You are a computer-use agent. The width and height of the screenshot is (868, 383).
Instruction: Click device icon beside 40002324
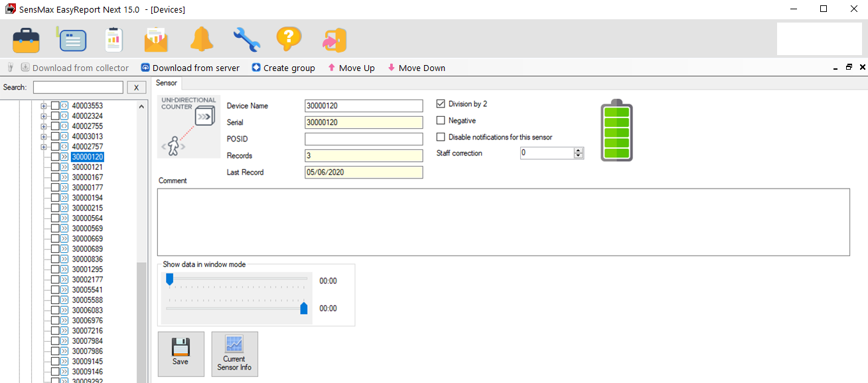coord(64,116)
